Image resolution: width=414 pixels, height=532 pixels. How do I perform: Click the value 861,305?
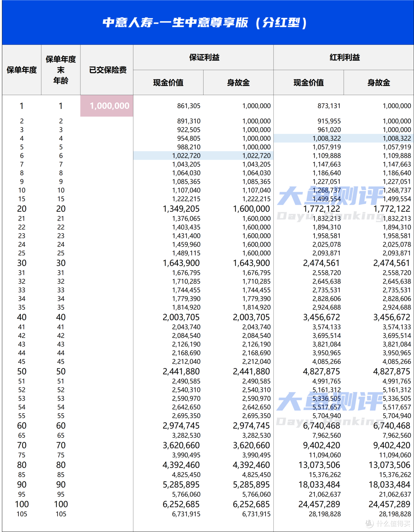click(189, 106)
